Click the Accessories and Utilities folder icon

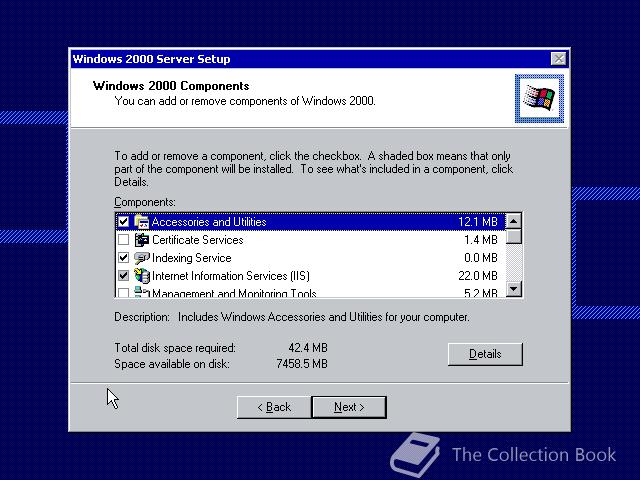[x=142, y=222]
